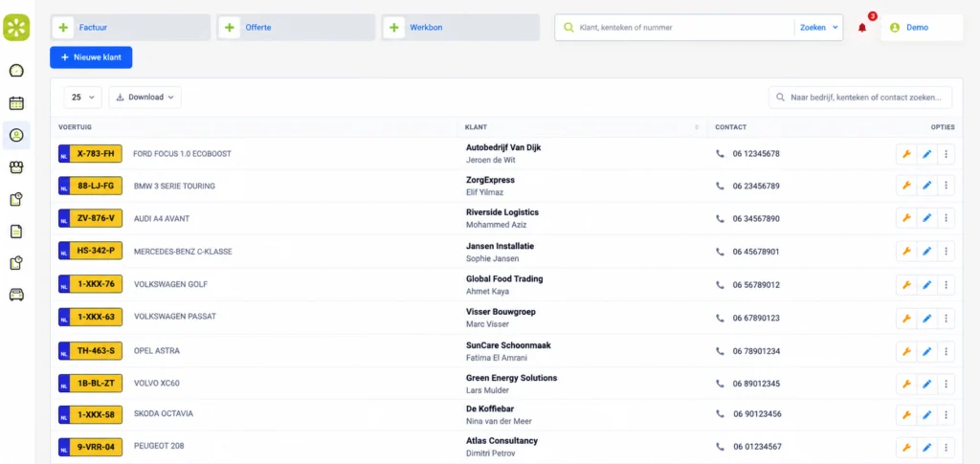This screenshot has height=464, width=980.
Task: Click the notification bell icon
Action: pos(862,28)
